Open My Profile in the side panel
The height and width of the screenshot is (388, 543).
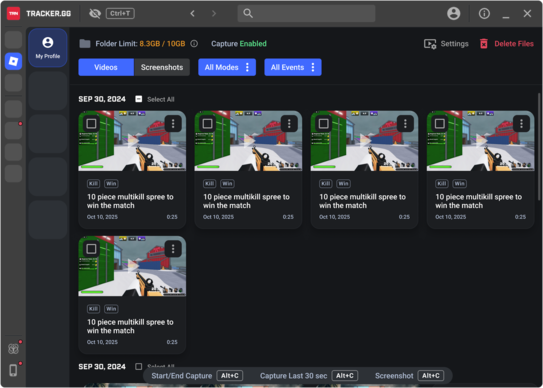[x=48, y=48]
